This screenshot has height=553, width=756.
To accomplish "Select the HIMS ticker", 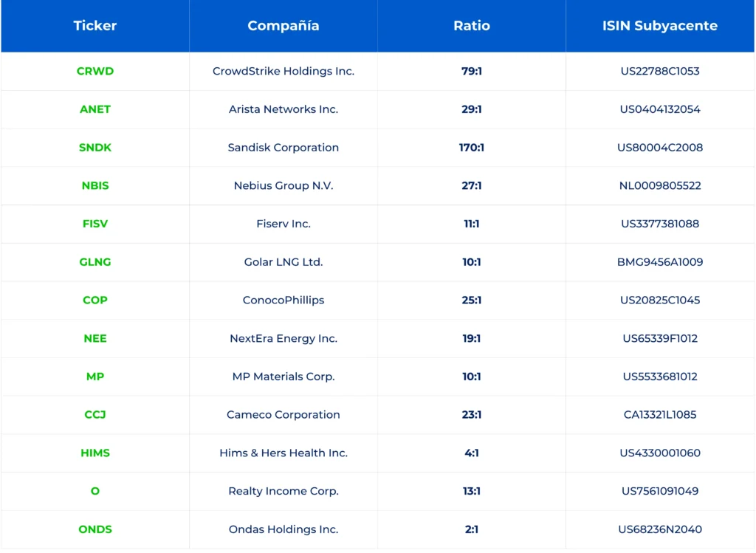I will (95, 453).
